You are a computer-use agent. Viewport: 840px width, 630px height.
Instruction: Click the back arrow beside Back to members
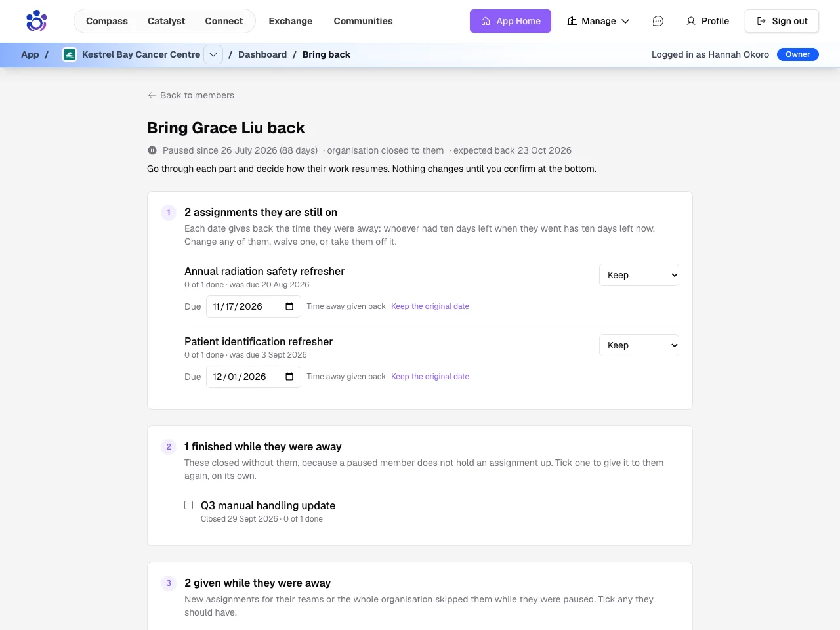coord(152,95)
